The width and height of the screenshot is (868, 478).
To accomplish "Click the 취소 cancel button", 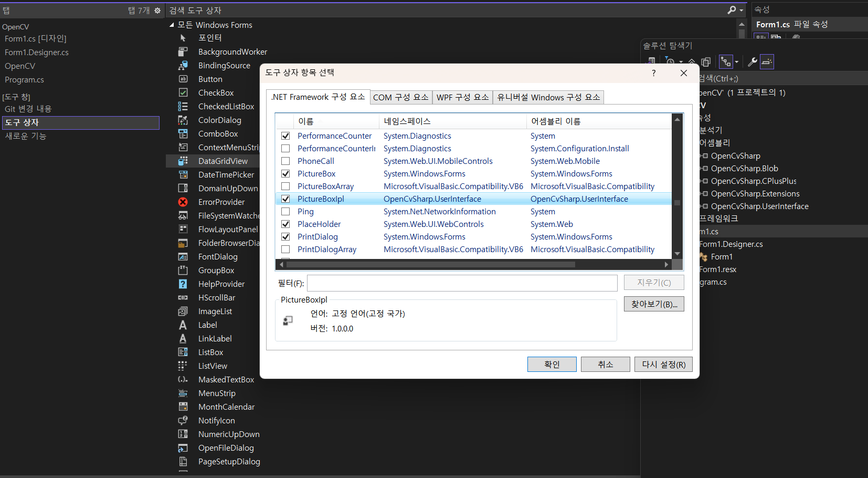I will (x=606, y=365).
